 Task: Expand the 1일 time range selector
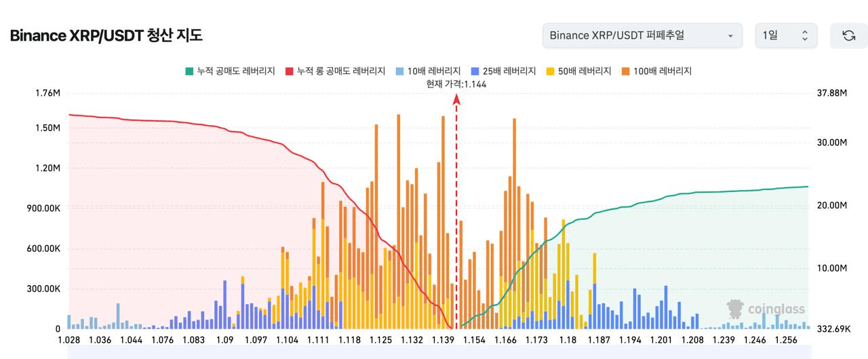(x=786, y=35)
